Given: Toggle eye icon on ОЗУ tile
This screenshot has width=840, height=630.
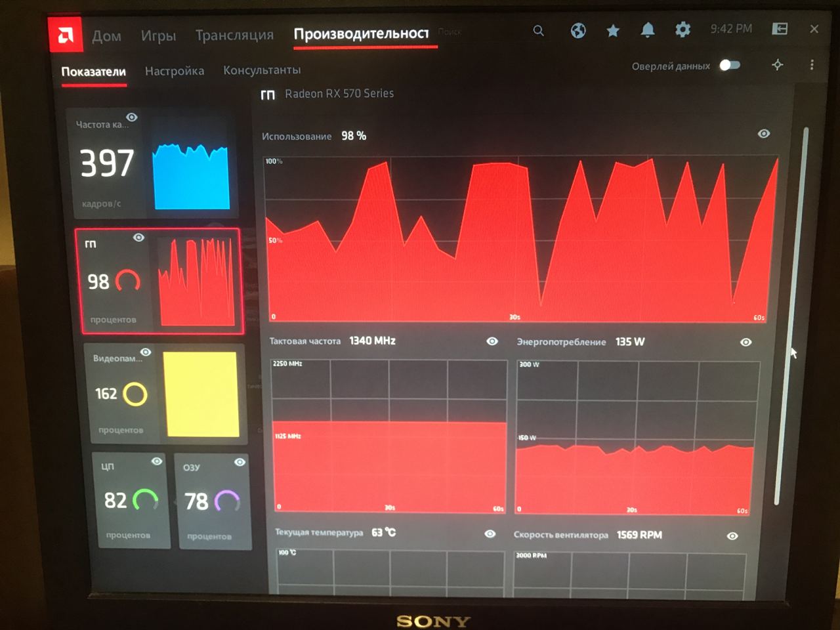Looking at the screenshot, I should pos(240,462).
